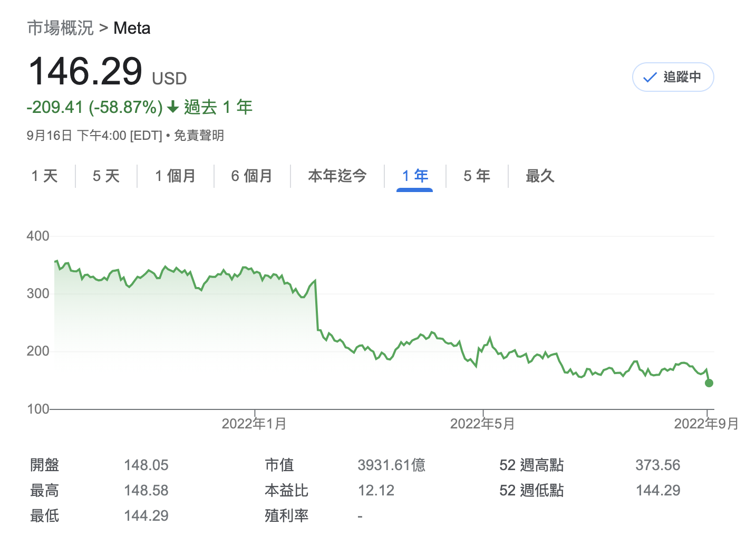Click the 2022年5月 axis label
The width and height of the screenshot is (756, 535).
[x=482, y=424]
